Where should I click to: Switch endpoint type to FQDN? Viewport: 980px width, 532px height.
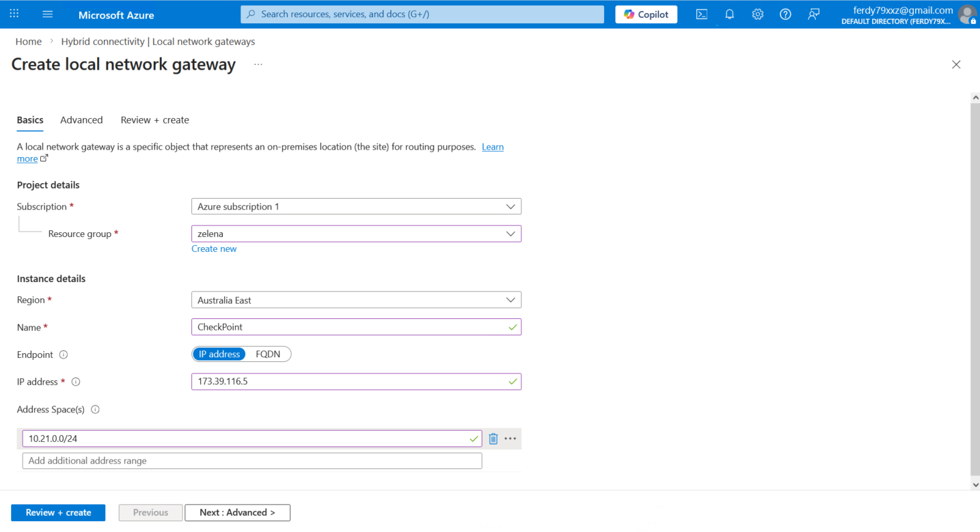click(268, 354)
